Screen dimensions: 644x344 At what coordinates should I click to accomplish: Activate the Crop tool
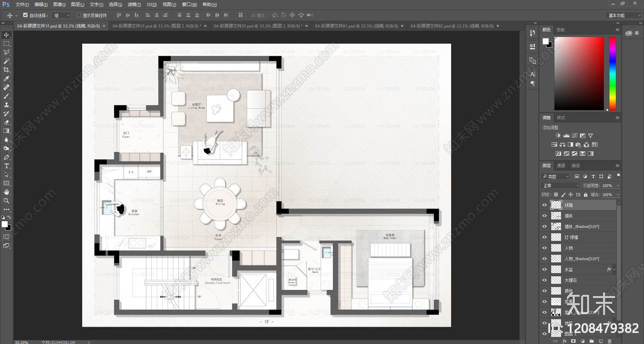(6, 70)
